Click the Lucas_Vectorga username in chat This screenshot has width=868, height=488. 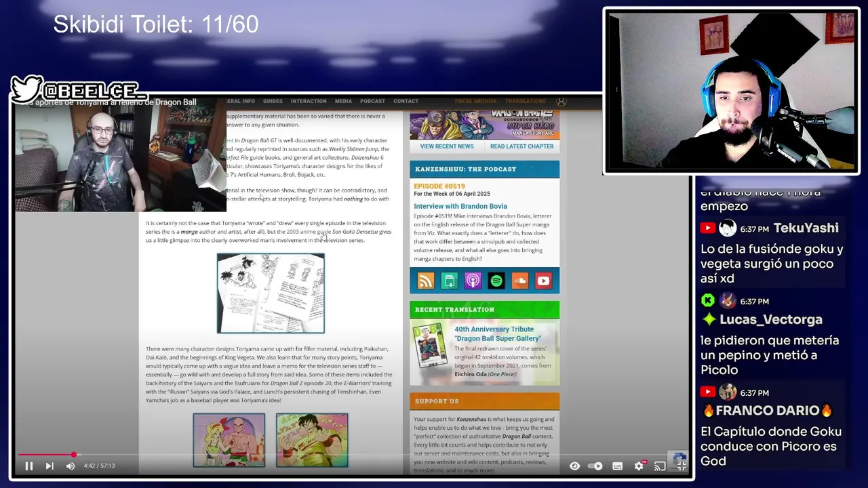(x=770, y=319)
